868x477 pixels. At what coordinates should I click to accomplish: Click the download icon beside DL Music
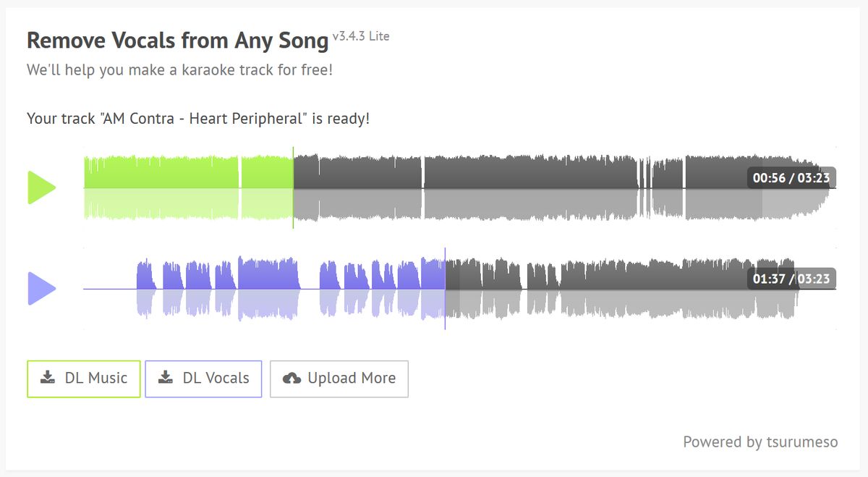(x=48, y=378)
